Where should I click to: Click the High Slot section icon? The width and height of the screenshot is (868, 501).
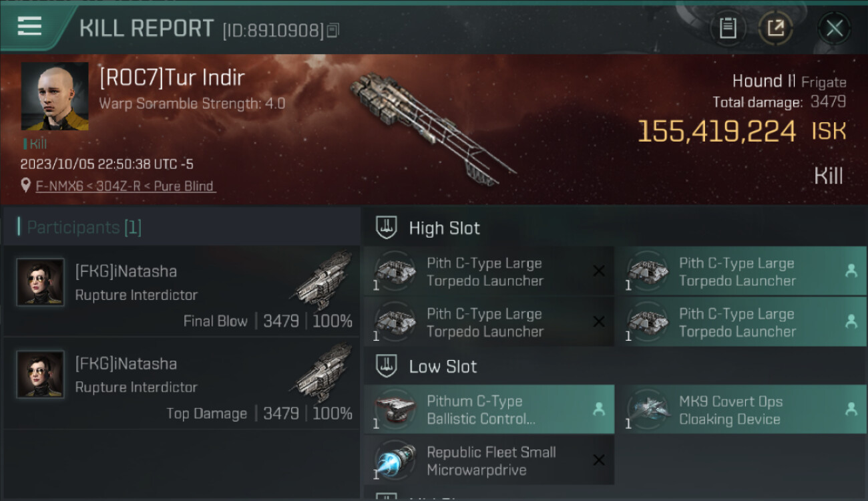[x=387, y=228]
